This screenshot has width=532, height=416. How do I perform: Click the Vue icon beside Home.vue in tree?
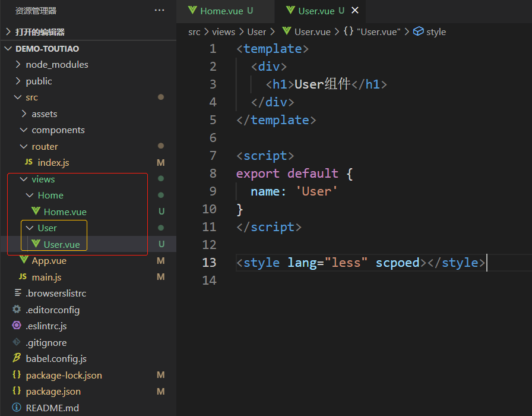coord(36,212)
